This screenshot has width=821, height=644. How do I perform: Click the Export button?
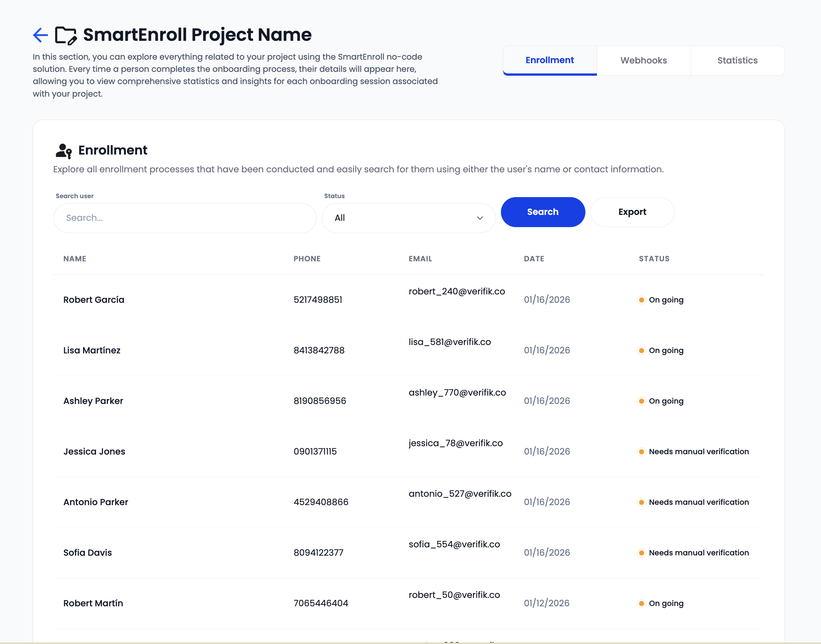coord(632,212)
